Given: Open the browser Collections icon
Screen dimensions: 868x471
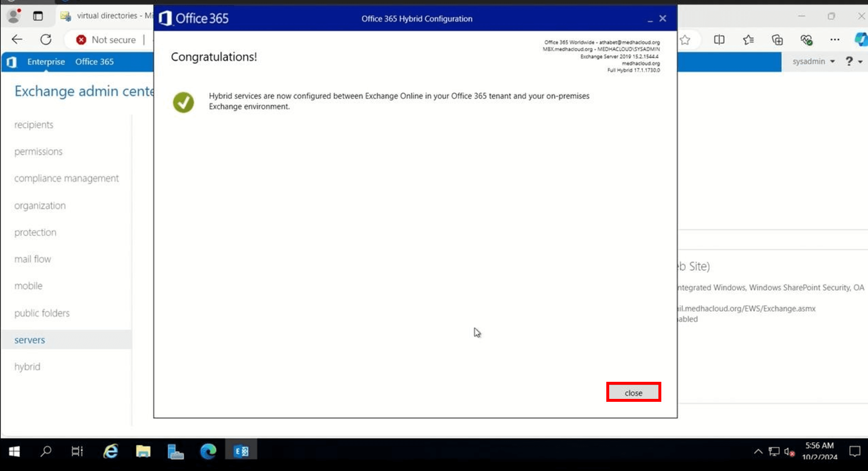Looking at the screenshot, I should point(777,40).
